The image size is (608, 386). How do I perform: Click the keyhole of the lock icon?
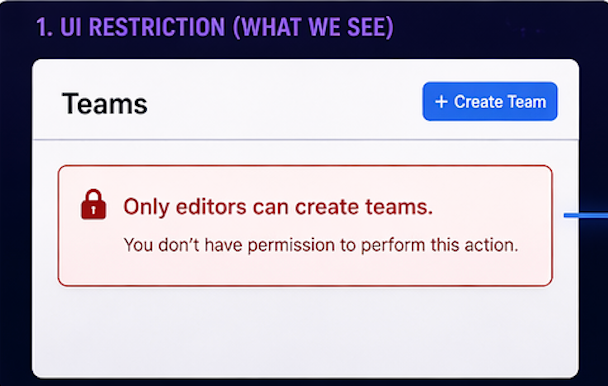click(93, 210)
